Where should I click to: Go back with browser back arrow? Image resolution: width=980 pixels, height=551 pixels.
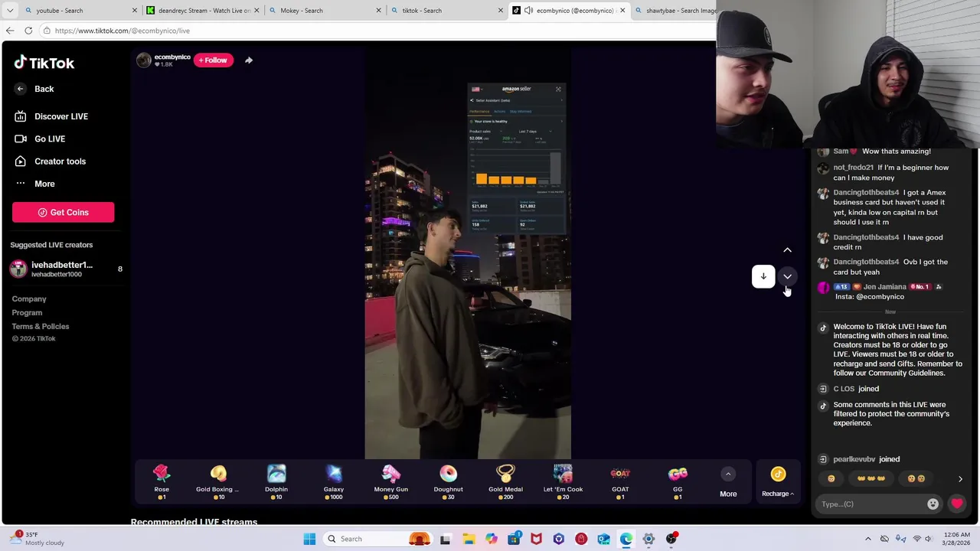pyautogui.click(x=10, y=31)
